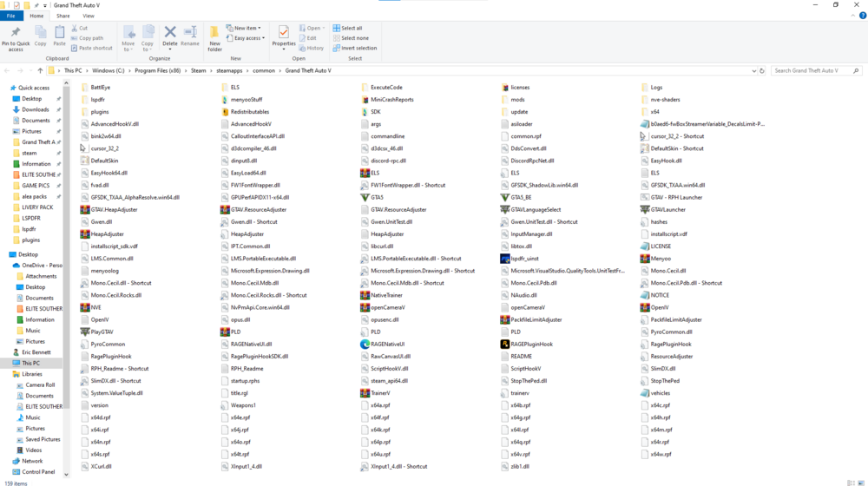This screenshot has width=868, height=486.
Task: Select the NativeTrainer archive icon
Action: pos(365,295)
